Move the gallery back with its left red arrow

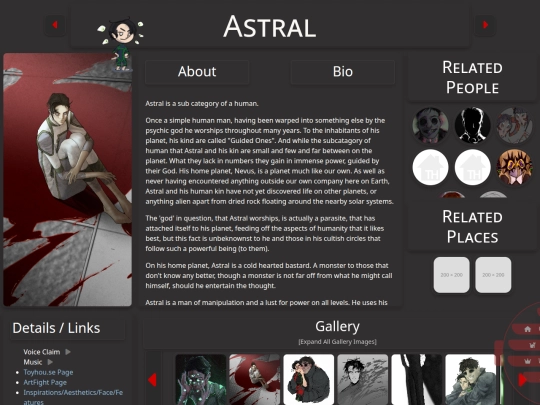[153, 380]
